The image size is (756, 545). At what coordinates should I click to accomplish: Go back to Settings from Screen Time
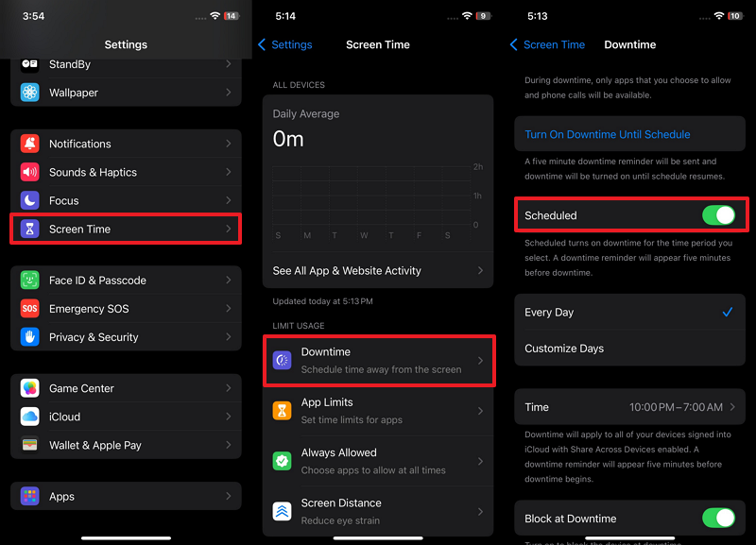[285, 44]
